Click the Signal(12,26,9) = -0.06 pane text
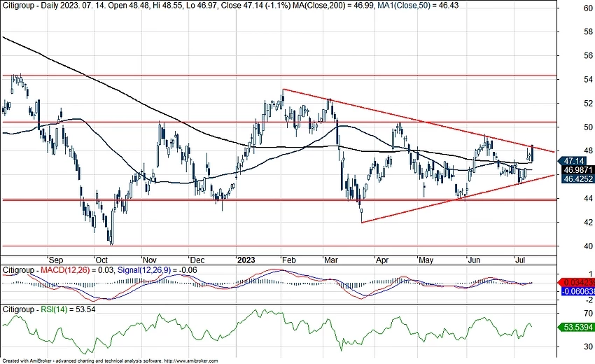 pos(157,270)
